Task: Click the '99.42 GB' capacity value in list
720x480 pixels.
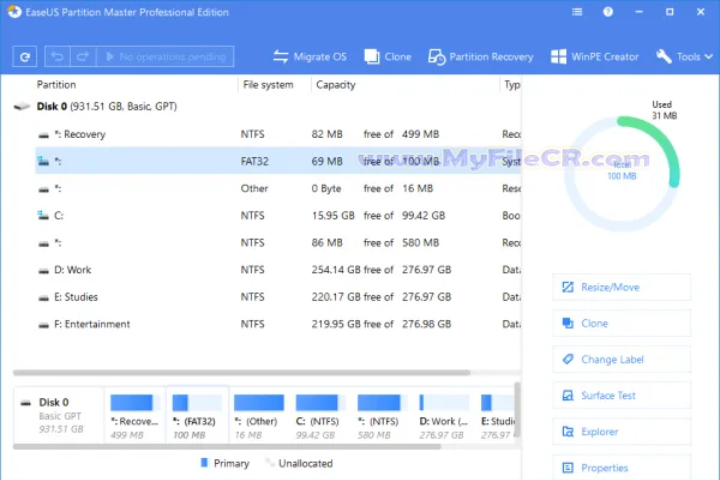Action: click(x=423, y=215)
